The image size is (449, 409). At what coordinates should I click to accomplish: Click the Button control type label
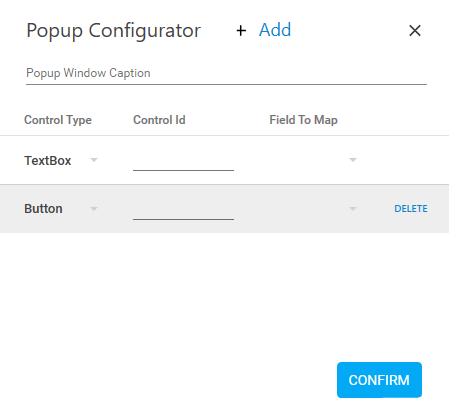coord(43,209)
